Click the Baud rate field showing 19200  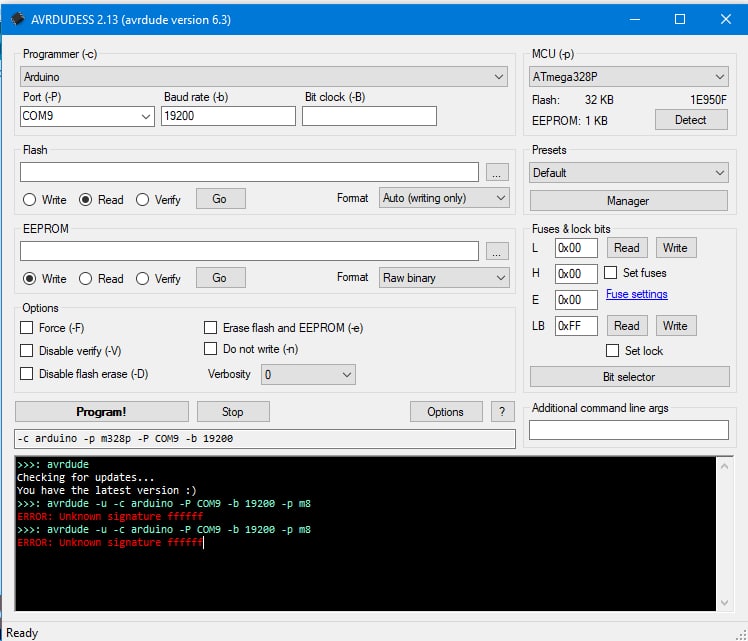(x=228, y=116)
